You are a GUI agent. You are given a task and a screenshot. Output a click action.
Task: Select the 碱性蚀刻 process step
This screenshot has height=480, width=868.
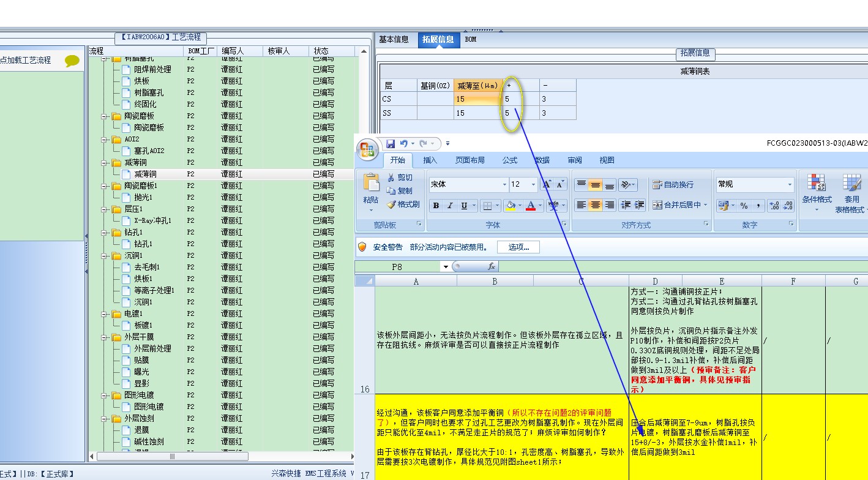(149, 441)
